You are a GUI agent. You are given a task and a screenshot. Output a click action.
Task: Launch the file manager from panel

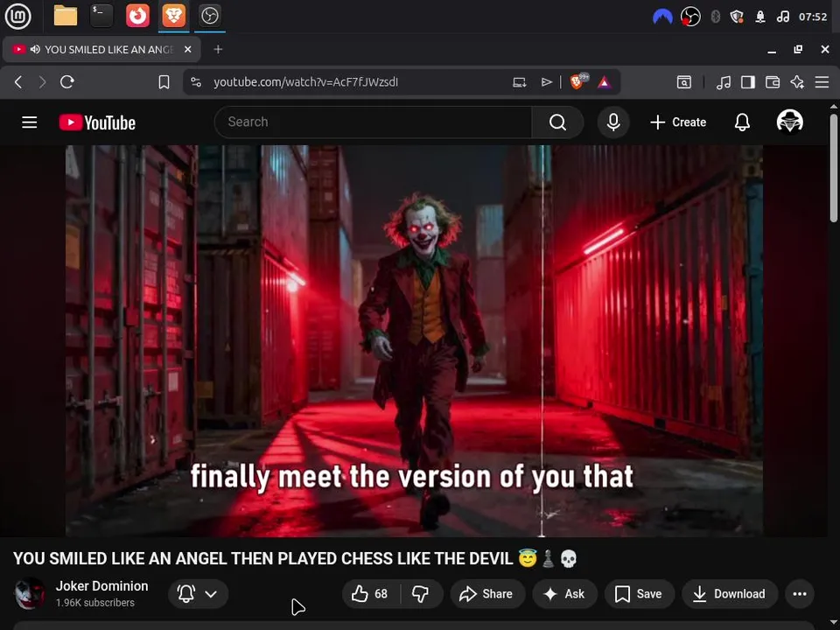point(66,16)
